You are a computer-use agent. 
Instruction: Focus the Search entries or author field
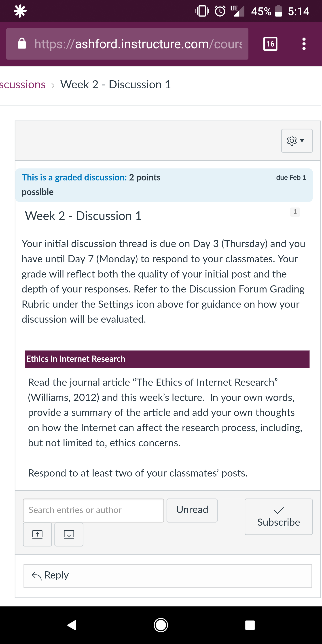coord(93,510)
